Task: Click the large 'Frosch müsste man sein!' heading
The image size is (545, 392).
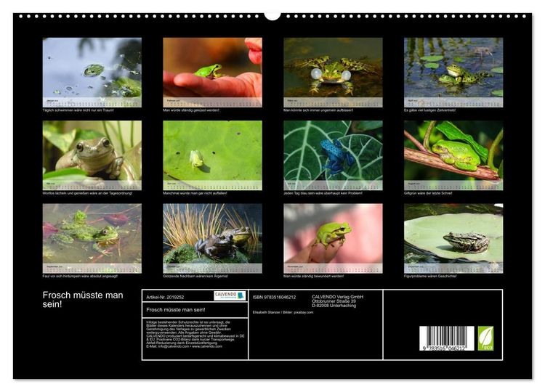Action: pyautogui.click(x=83, y=299)
